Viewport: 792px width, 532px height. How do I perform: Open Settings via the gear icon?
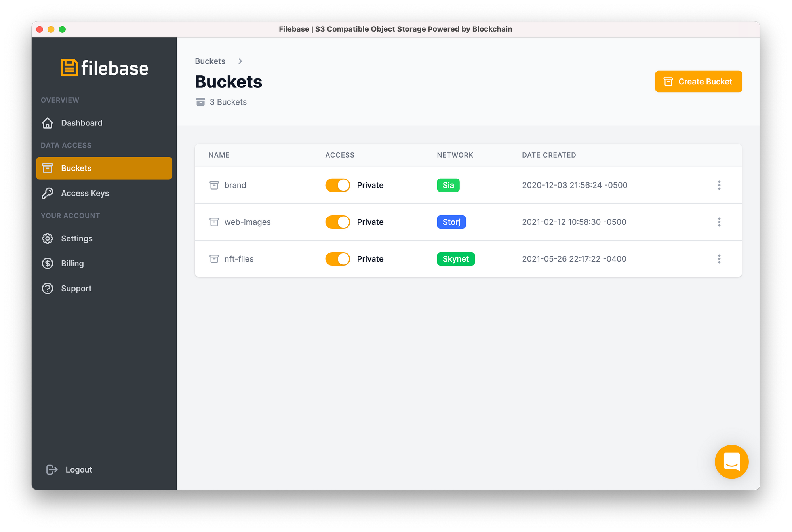coord(48,239)
